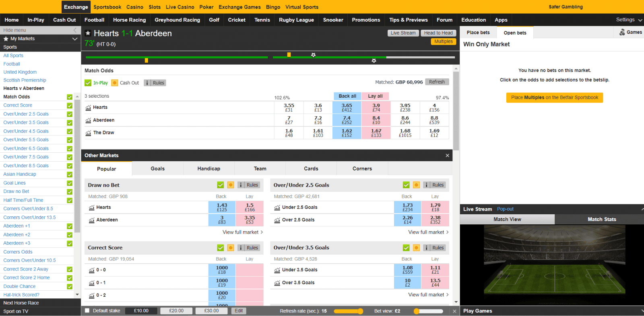Open graph icon for Over 2.5 Goals
Viewport: 644px width, 316px height.
[x=277, y=220]
